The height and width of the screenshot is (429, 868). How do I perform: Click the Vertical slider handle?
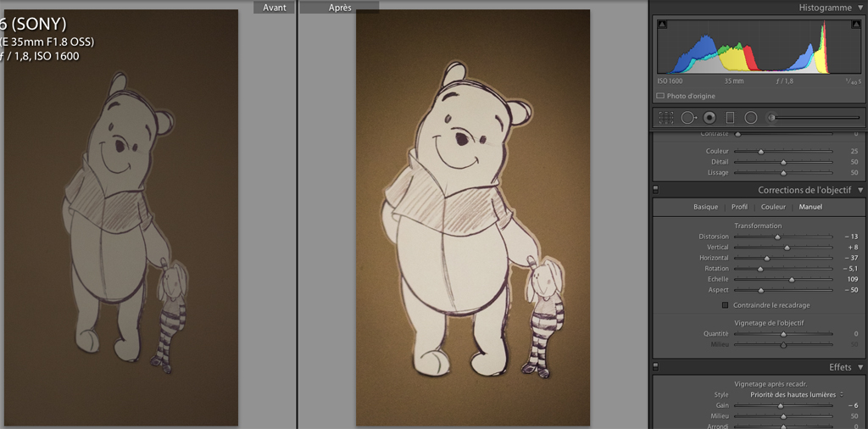787,248
